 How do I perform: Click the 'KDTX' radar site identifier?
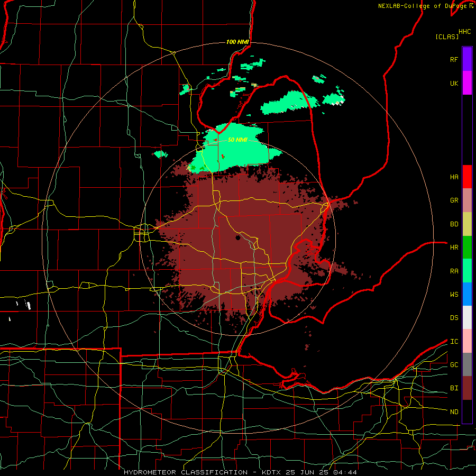coord(271,472)
